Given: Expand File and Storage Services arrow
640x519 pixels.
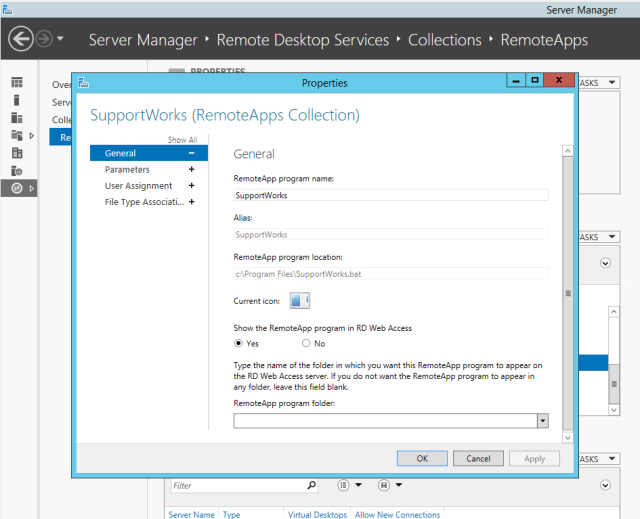Looking at the screenshot, I should [31, 135].
